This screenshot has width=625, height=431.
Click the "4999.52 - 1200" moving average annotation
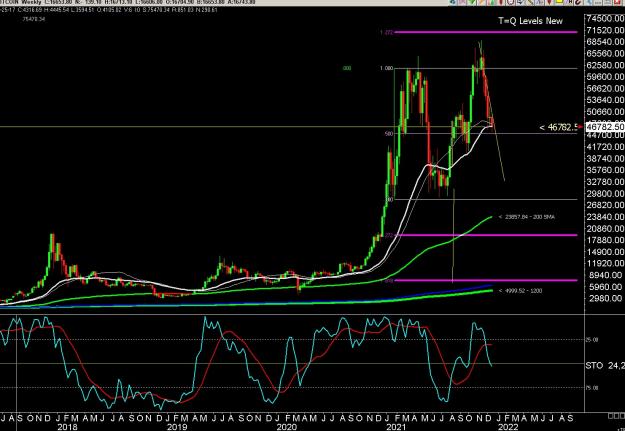click(x=521, y=291)
